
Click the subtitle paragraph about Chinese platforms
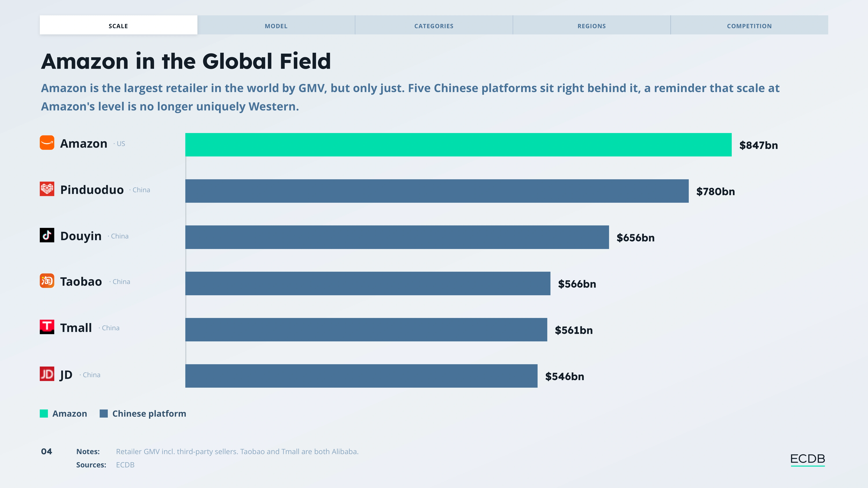(410, 97)
